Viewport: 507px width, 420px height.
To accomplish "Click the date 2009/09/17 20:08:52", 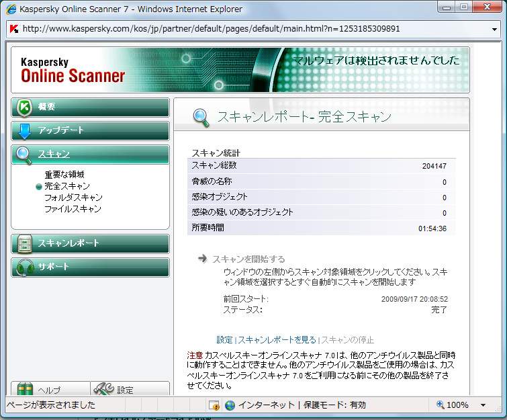I will coord(414,299).
